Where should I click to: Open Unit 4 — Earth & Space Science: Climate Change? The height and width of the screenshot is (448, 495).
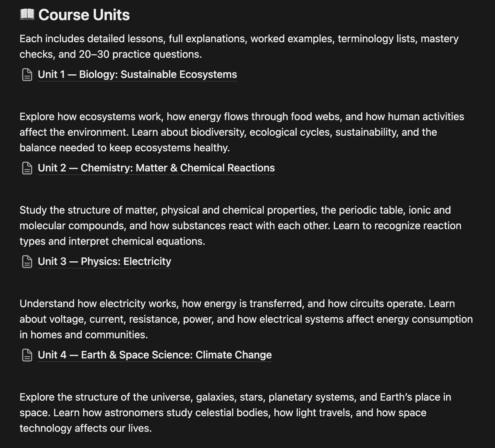154,355
